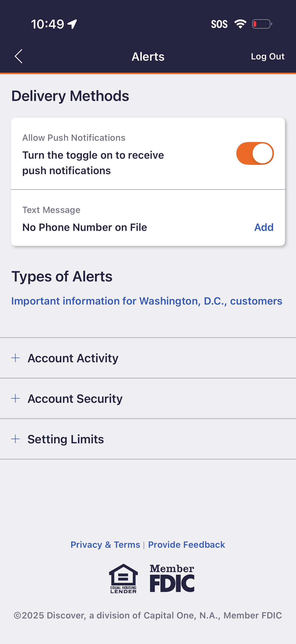Tap the back arrow icon
This screenshot has height=644, width=296.
tap(18, 56)
